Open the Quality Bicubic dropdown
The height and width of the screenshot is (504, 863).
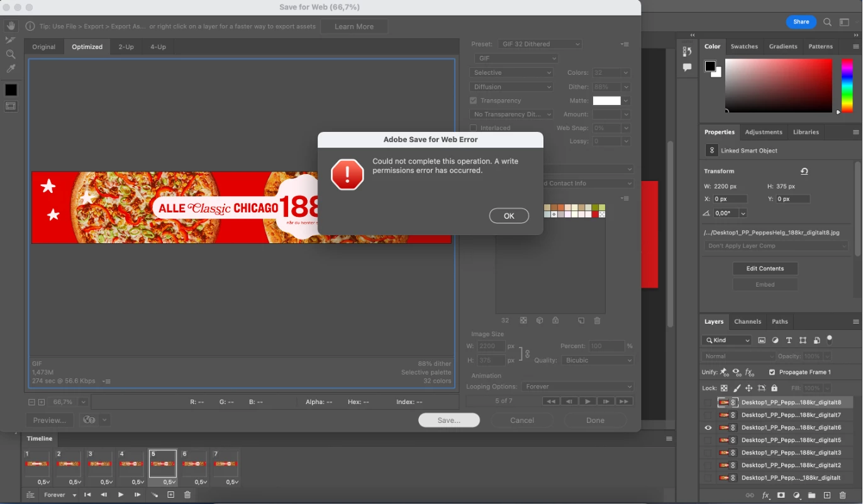click(599, 360)
